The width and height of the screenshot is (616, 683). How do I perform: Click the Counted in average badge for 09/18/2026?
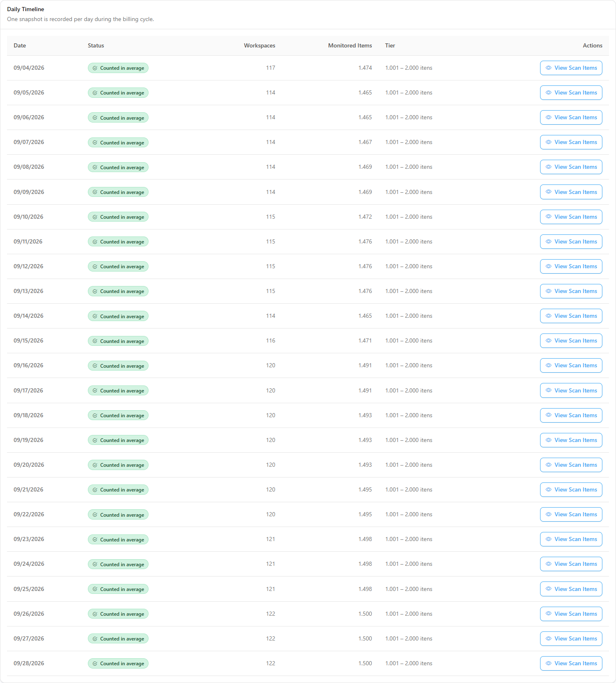pyautogui.click(x=118, y=415)
